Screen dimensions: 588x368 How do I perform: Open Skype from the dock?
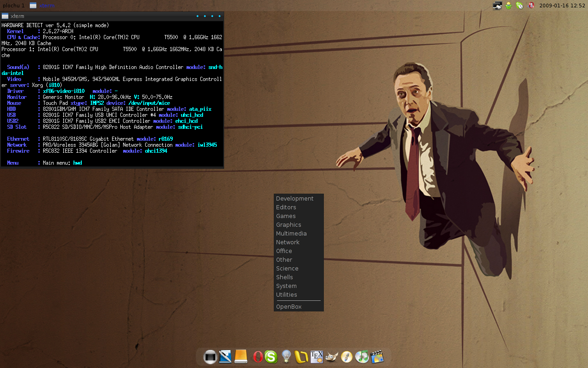click(271, 356)
